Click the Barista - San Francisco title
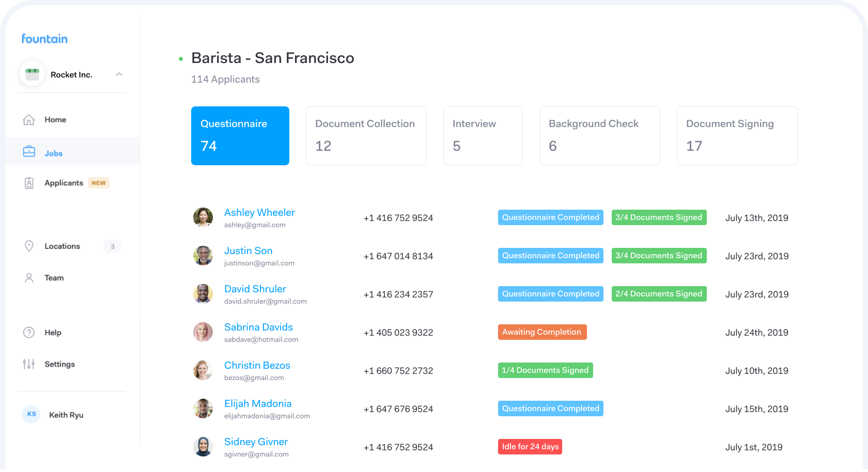Screen dimensions: 868x472 (x=273, y=58)
